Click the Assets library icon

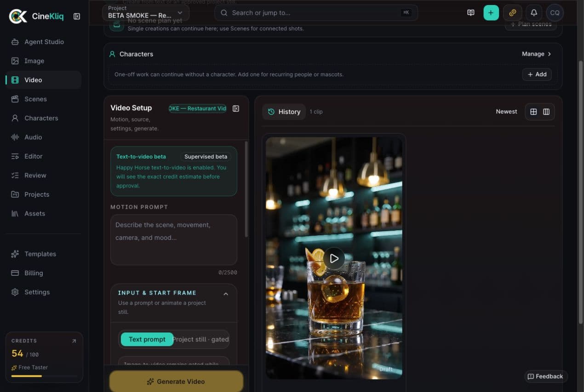(x=15, y=213)
